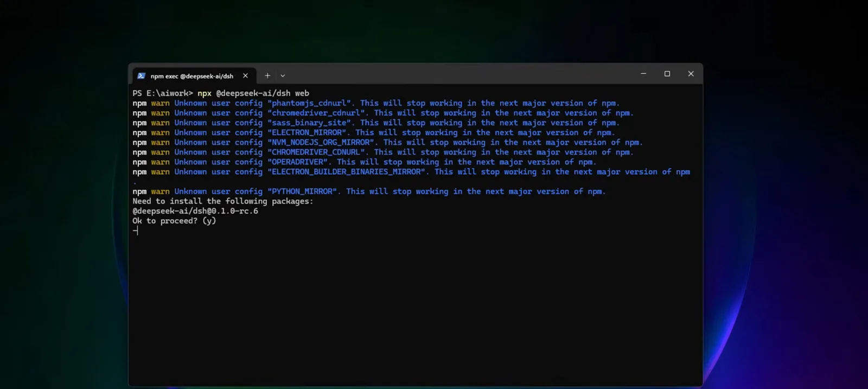Minimize the terminal window
The width and height of the screenshot is (868, 389).
click(x=643, y=74)
